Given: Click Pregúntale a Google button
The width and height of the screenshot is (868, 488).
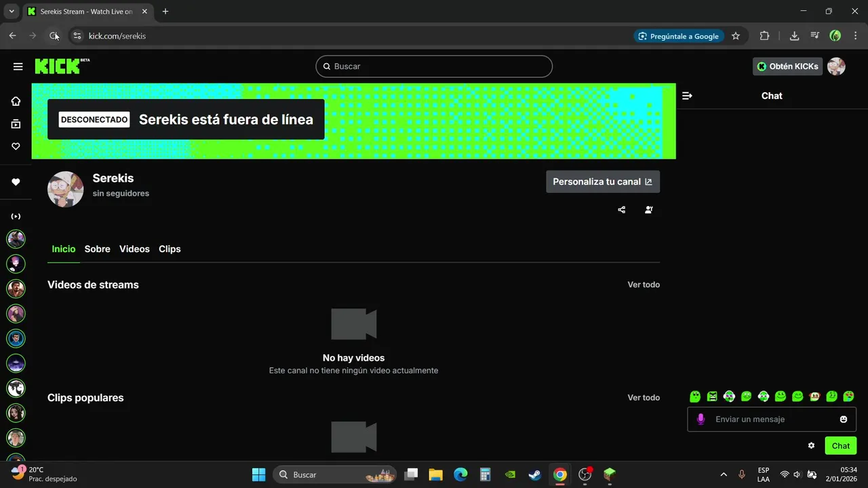Looking at the screenshot, I should (679, 36).
